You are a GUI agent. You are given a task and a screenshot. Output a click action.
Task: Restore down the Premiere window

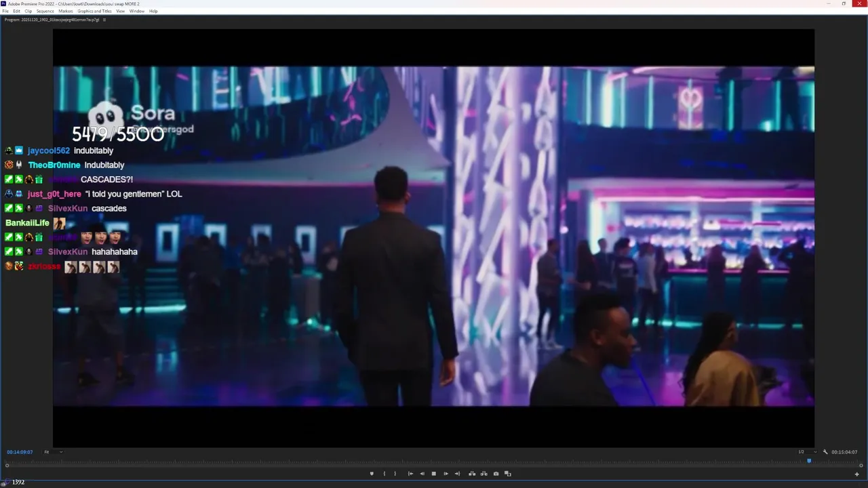(x=844, y=3)
